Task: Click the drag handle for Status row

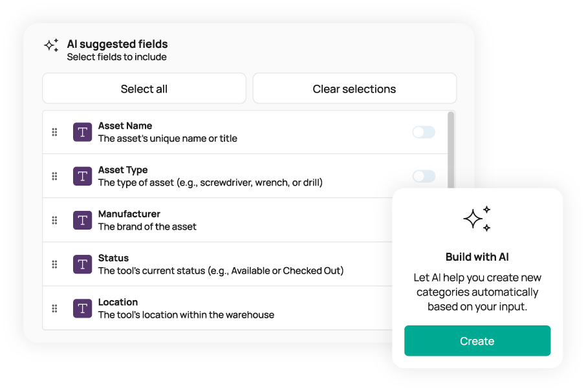Action: [x=54, y=264]
